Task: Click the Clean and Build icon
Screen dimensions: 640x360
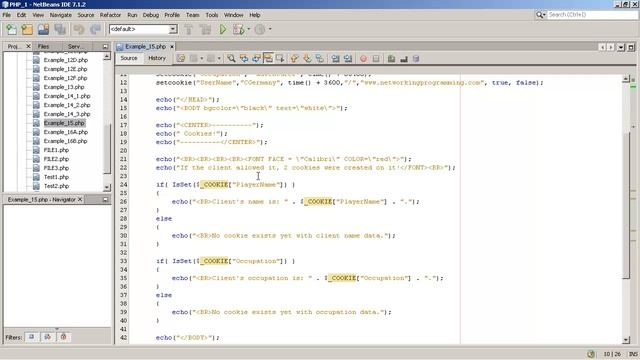Action: coord(206,29)
